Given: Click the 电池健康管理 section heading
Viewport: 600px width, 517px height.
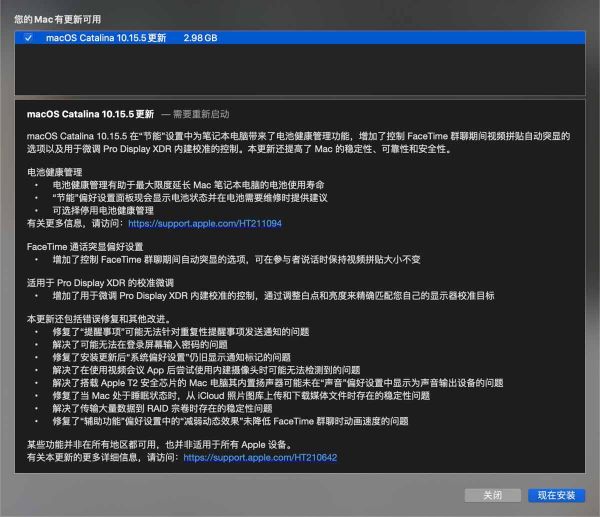Looking at the screenshot, I should click(58, 172).
